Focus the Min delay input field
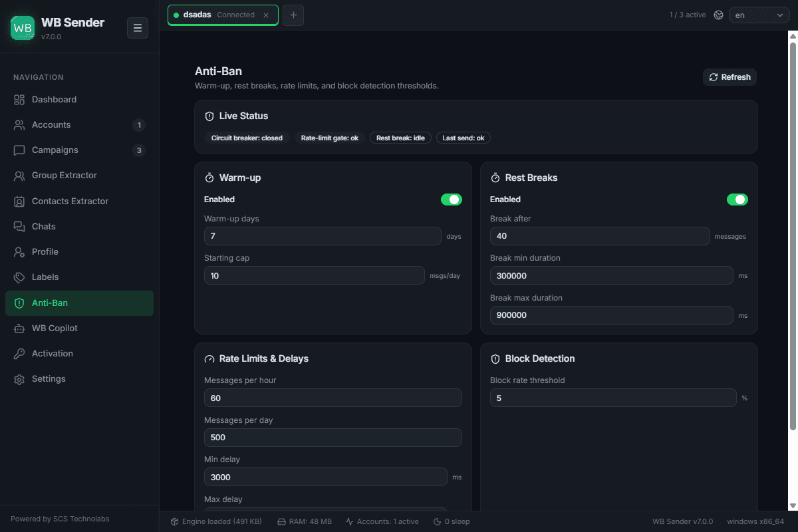The width and height of the screenshot is (798, 532). pos(326,477)
